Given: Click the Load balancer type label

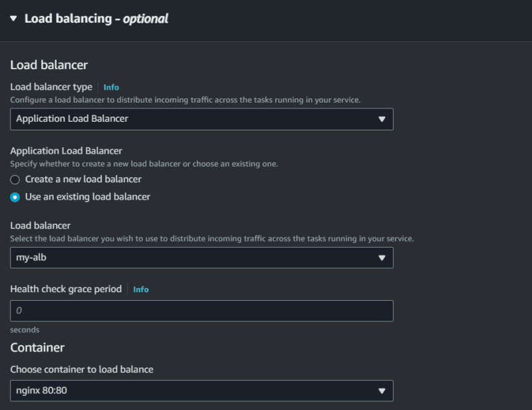Looking at the screenshot, I should point(51,87).
